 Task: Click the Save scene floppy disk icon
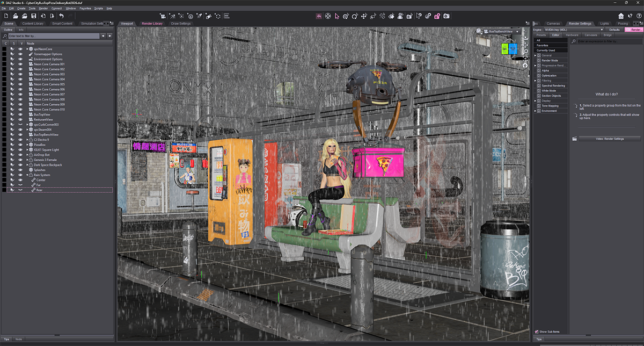click(x=33, y=16)
